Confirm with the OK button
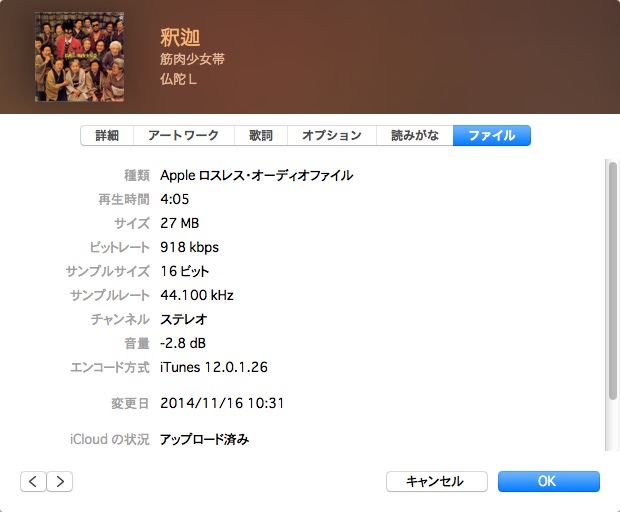 pos(548,481)
